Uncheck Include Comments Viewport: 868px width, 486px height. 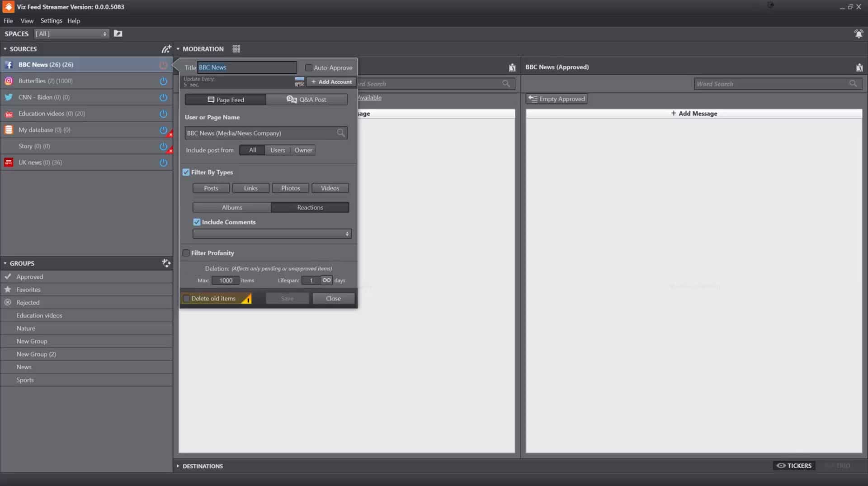196,222
